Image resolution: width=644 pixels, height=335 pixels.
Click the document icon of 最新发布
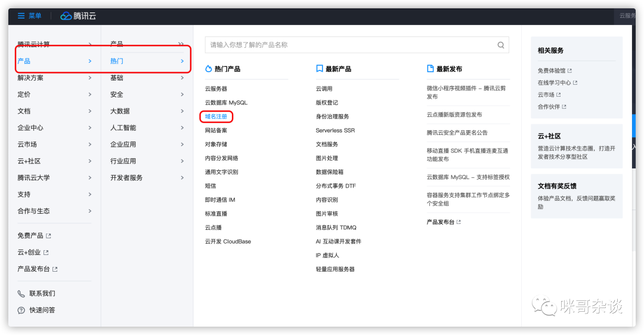(430, 69)
